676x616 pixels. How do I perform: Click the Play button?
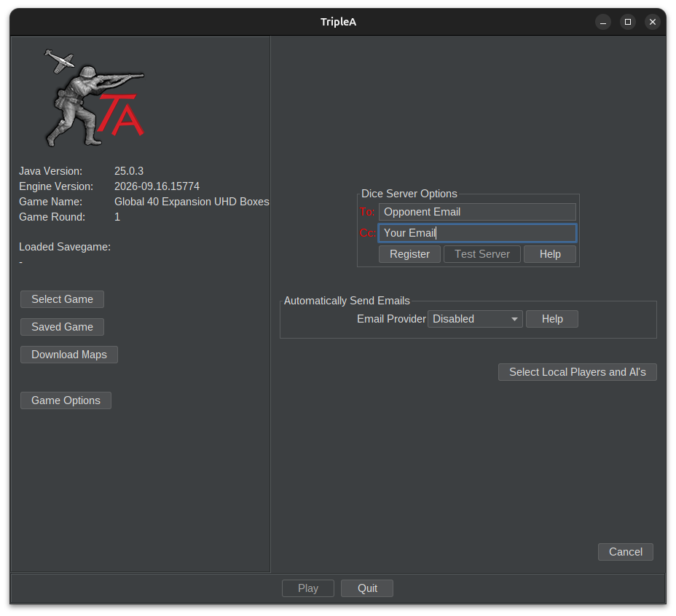point(308,588)
